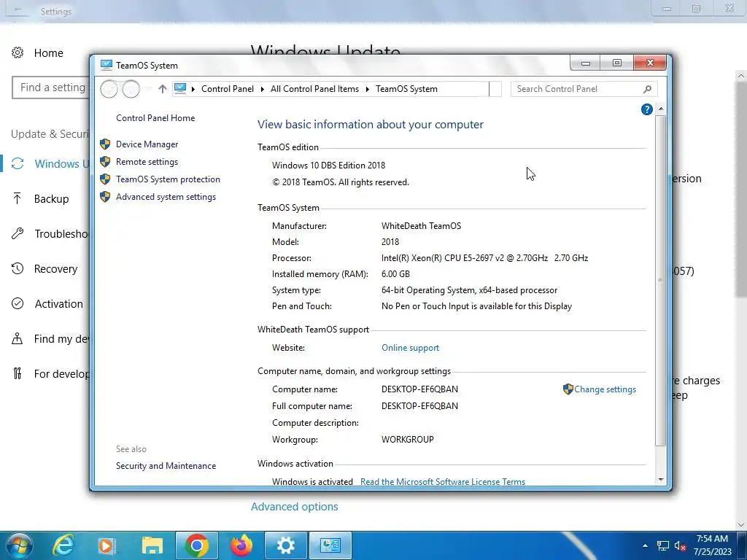Image resolution: width=747 pixels, height=560 pixels.
Task: Open Advanced options link in Settings
Action: pyautogui.click(x=295, y=507)
